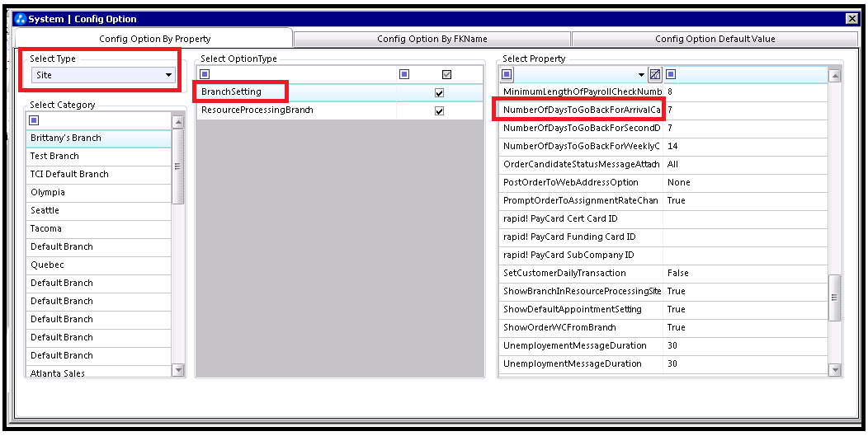Viewport: 868px width, 436px height.
Task: Click the app logo in the title bar
Action: tap(21, 19)
